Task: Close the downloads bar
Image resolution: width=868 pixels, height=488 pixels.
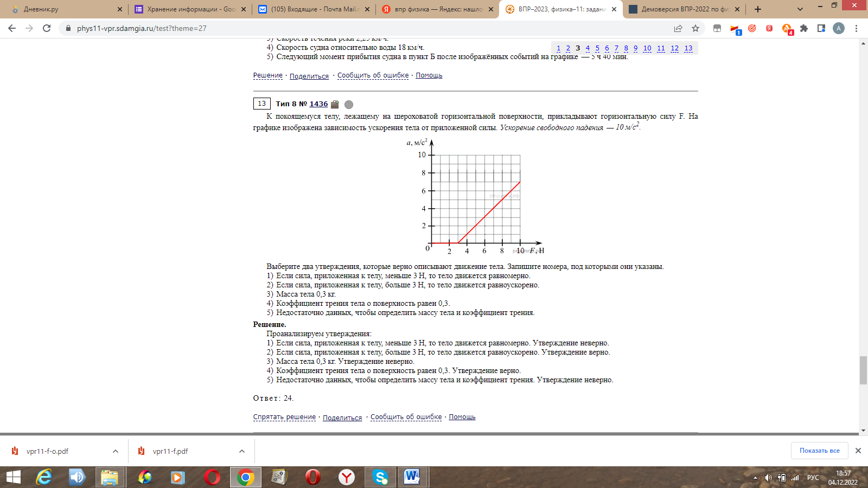Action: coord(858,451)
